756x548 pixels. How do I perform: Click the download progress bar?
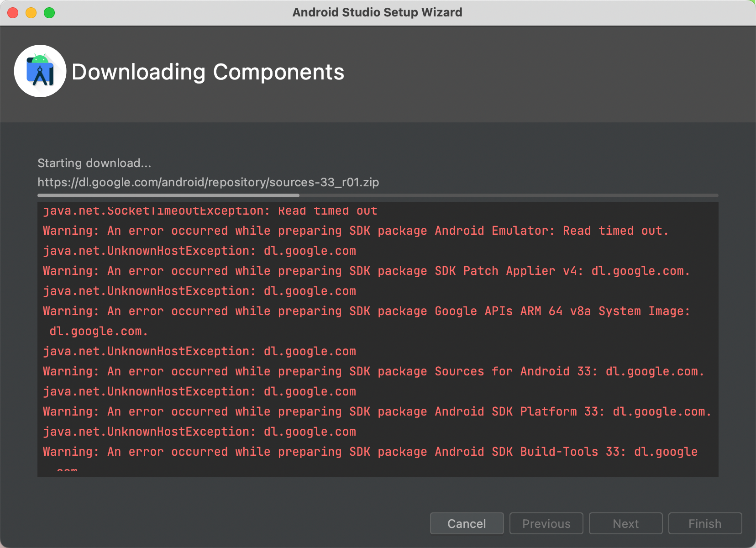tap(378, 195)
